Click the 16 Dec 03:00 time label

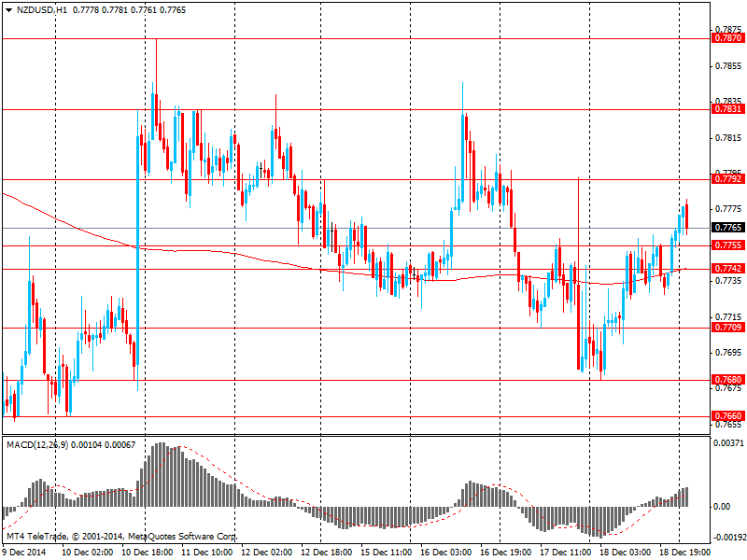pyautogui.click(x=445, y=553)
